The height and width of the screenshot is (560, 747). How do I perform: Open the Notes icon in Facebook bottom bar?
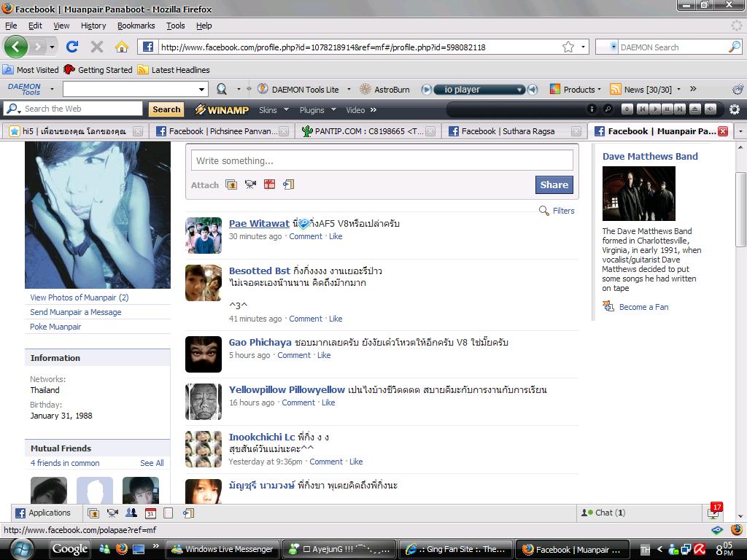tap(169, 513)
